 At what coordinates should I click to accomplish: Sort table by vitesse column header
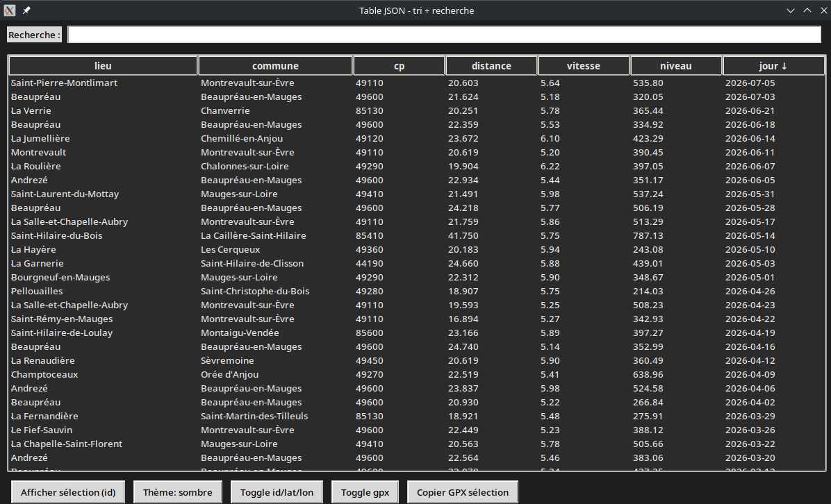pyautogui.click(x=584, y=66)
